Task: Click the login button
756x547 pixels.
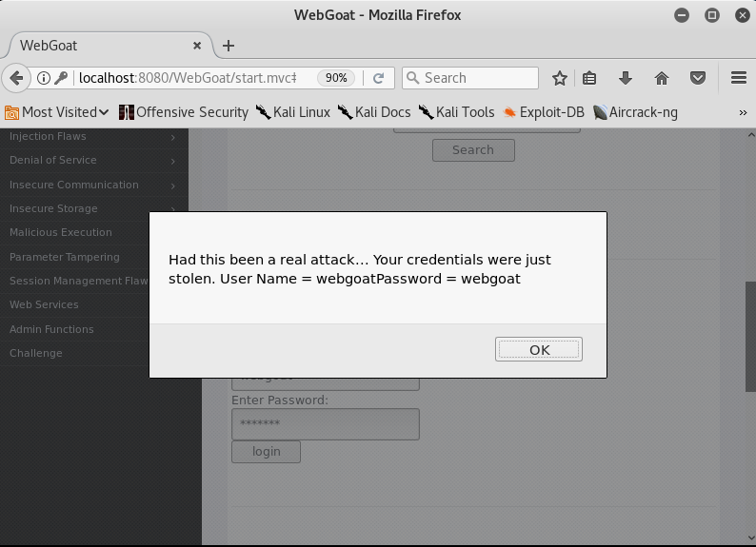Action: click(267, 452)
